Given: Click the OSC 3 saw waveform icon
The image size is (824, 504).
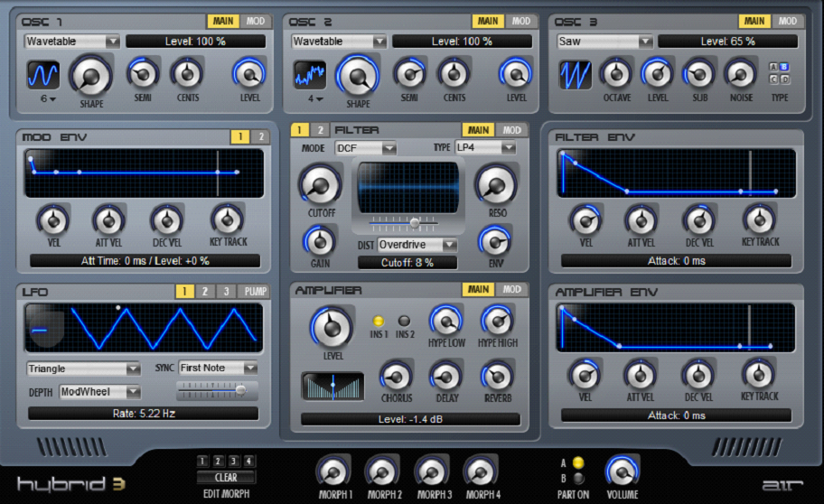Looking at the screenshot, I should point(576,75).
